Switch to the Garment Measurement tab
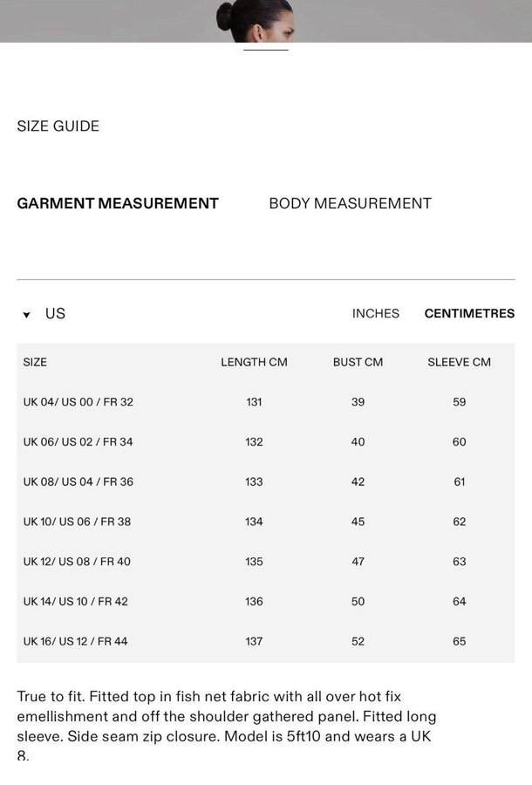Viewport: 532px width, 785px height. pyautogui.click(x=118, y=203)
